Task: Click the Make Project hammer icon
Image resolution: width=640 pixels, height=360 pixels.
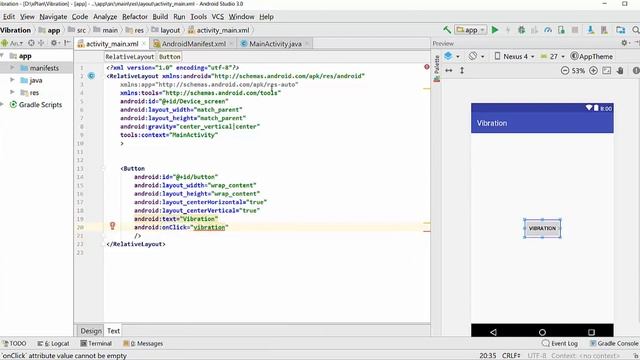Action: click(447, 30)
